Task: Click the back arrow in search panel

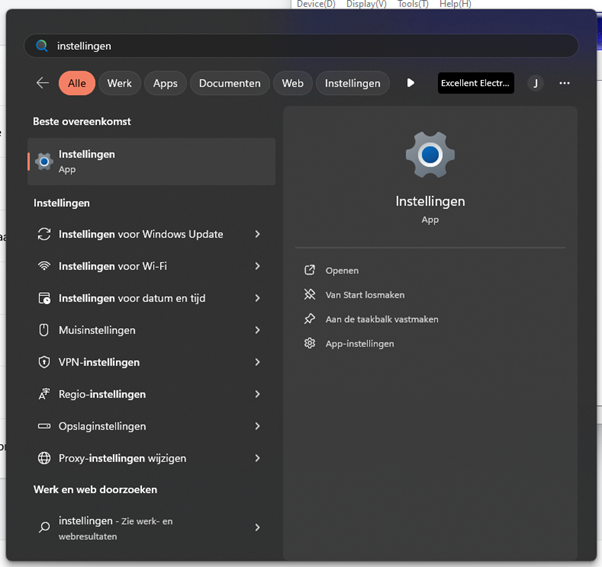Action: tap(43, 83)
